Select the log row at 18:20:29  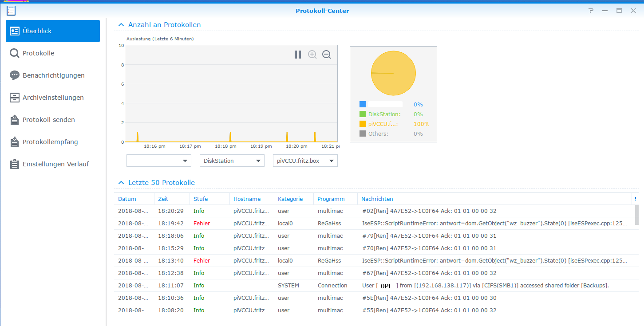[x=374, y=211]
